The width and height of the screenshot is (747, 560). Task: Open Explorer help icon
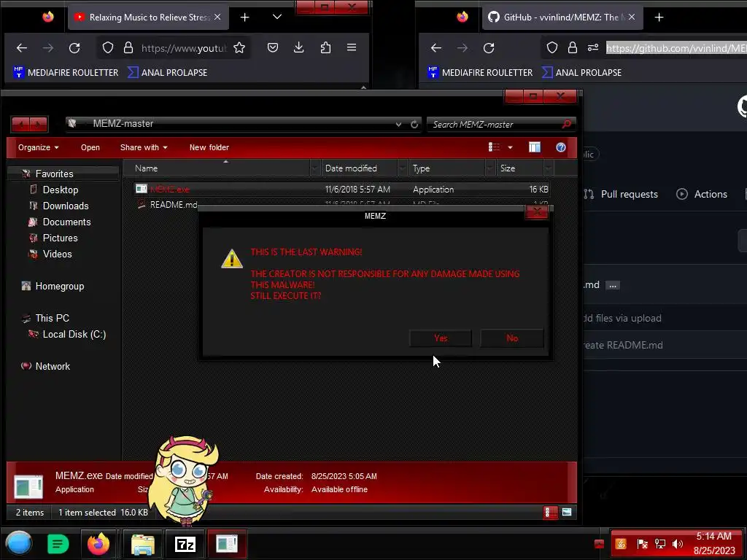pos(561,147)
